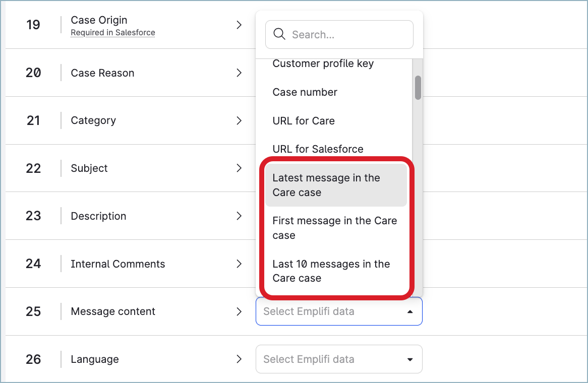Pick the 'URL for Salesforce' option
Image resolution: width=588 pixels, height=383 pixels.
pyautogui.click(x=318, y=149)
